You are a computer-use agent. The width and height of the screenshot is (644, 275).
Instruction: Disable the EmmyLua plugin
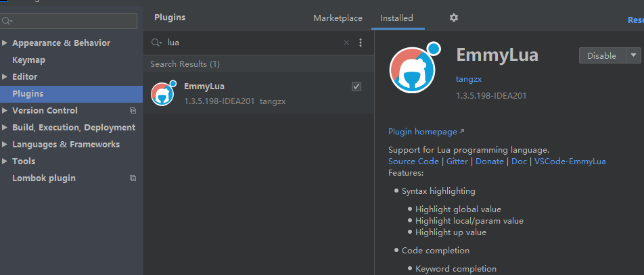coord(601,55)
